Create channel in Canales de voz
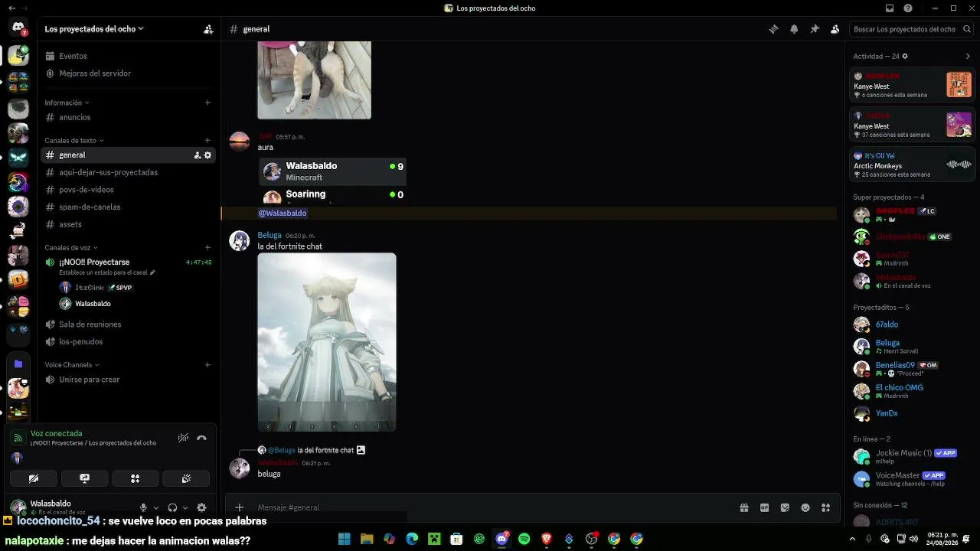The image size is (980, 551). [x=207, y=248]
